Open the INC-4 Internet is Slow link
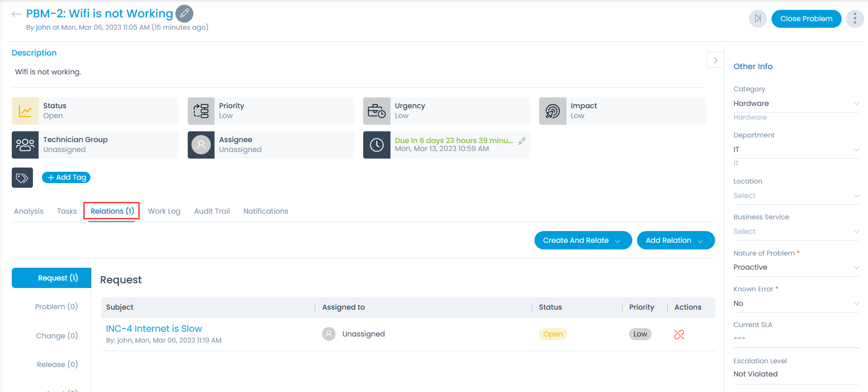Screen dimensions: 868x392 pyautogui.click(x=154, y=328)
